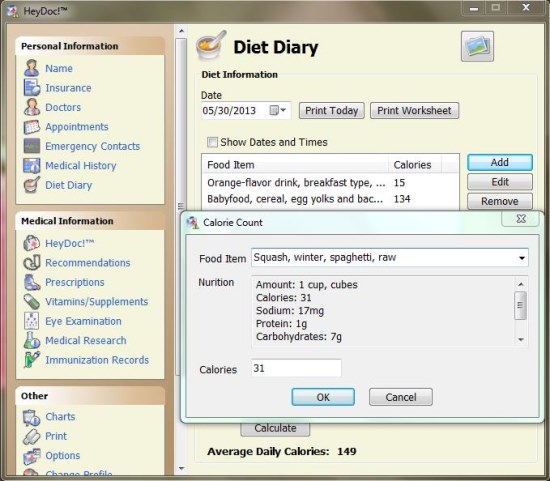Close the Calorie Count dialog
This screenshot has width=550, height=481.
click(521, 219)
